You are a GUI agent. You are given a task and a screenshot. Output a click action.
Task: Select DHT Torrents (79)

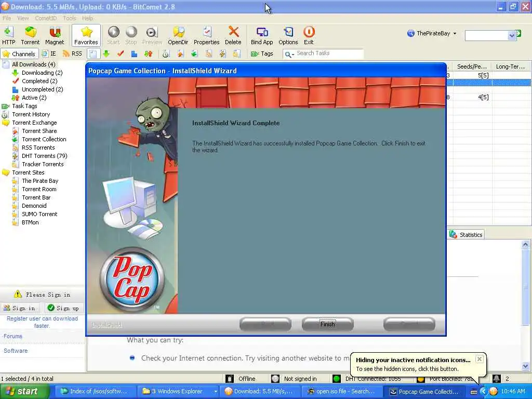(45, 156)
